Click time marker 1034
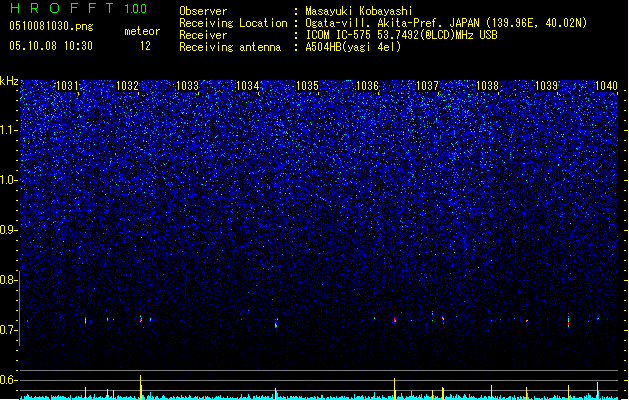The image size is (629, 400). coord(248,85)
